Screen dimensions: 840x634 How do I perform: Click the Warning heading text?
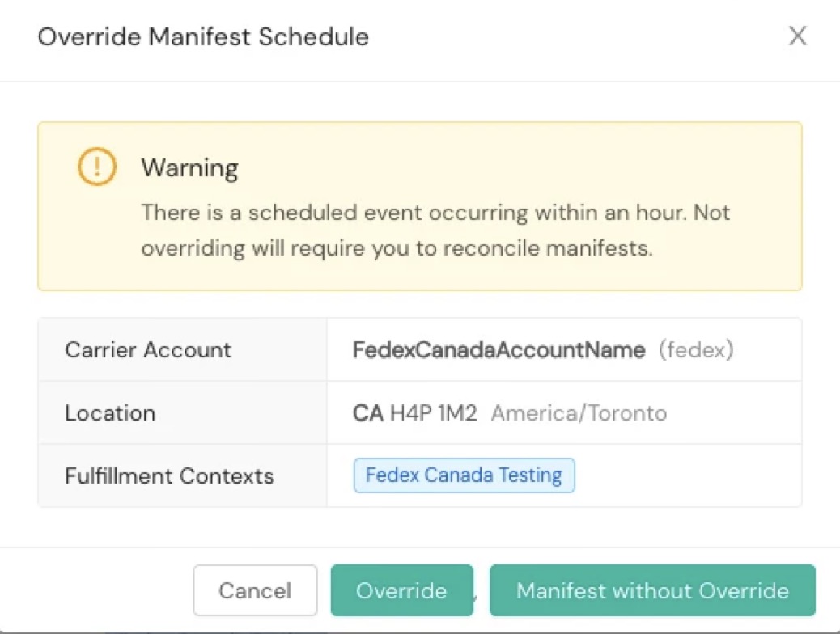pos(189,168)
